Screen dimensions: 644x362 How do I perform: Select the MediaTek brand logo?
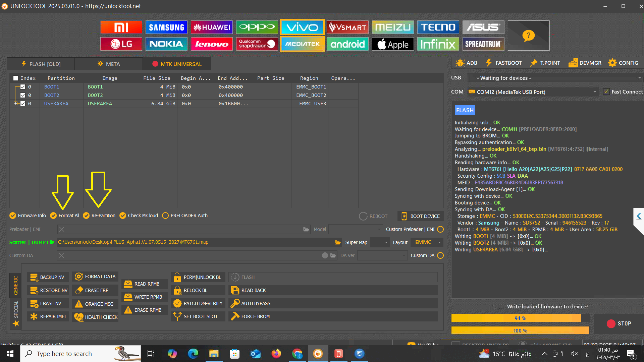click(x=302, y=44)
